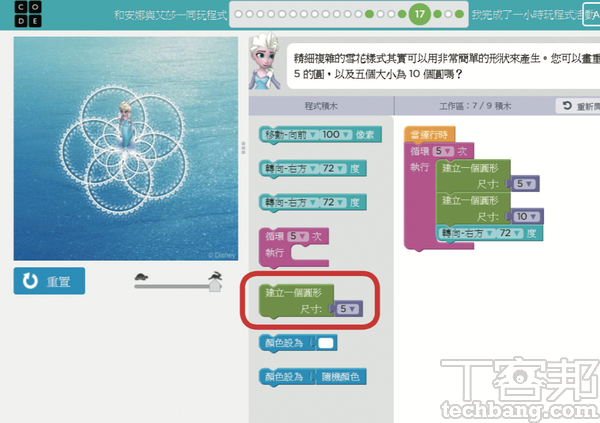Open the toolbox loop block's 5 count dropdown

298,236
